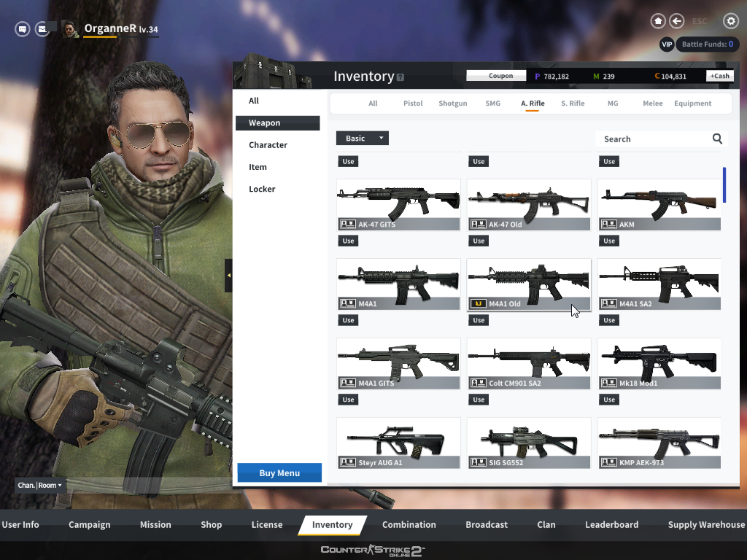Open Mission in bottom navigation

pos(155,525)
